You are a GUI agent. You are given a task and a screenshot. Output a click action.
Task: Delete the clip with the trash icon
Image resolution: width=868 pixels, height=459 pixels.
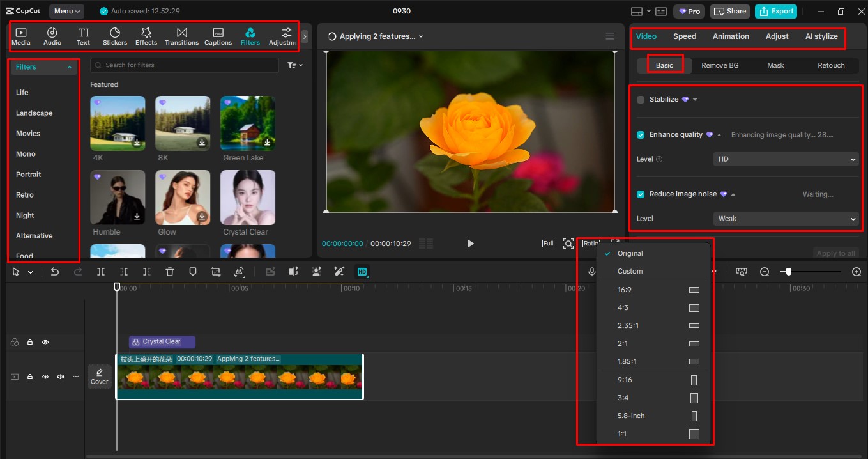169,272
